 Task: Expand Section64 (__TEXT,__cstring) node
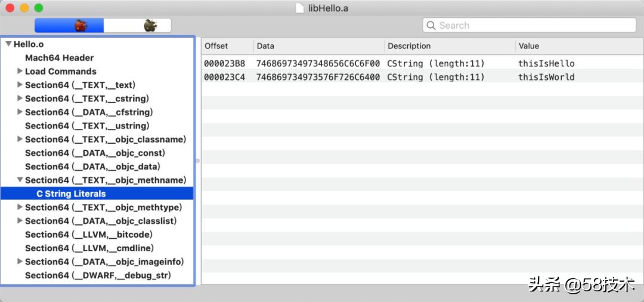pos(20,98)
